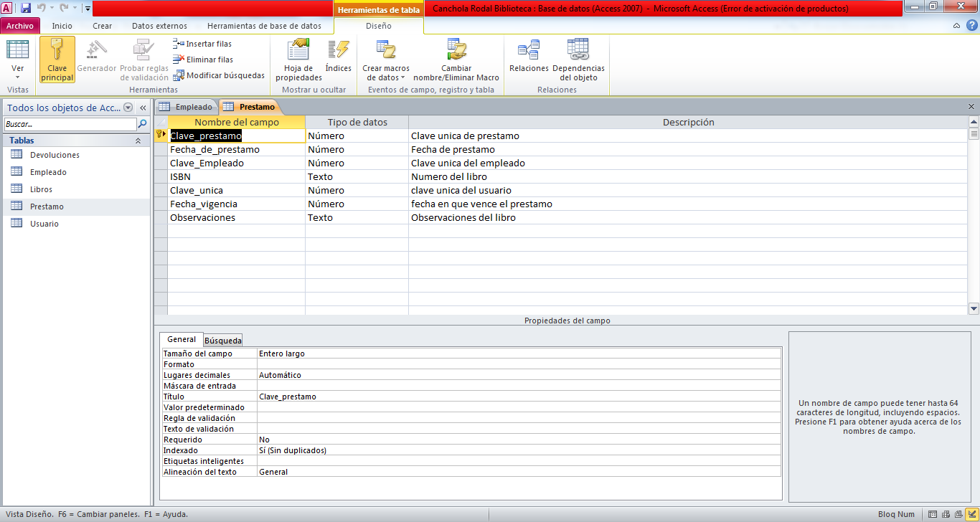Show Dependencias del objeto
This screenshot has width=980, height=522.
coord(578,60)
